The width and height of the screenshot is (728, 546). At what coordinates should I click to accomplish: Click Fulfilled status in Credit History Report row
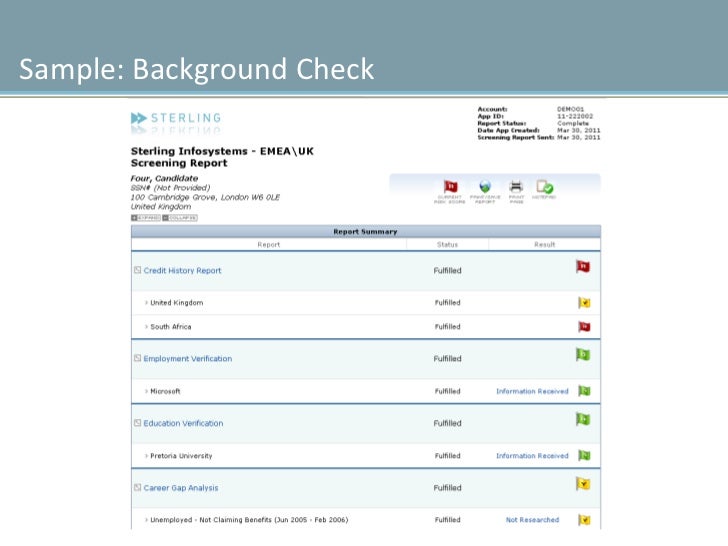tap(448, 270)
